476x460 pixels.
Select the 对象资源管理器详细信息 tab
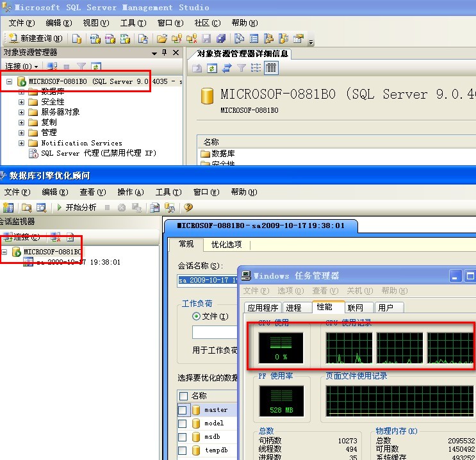tap(242, 54)
